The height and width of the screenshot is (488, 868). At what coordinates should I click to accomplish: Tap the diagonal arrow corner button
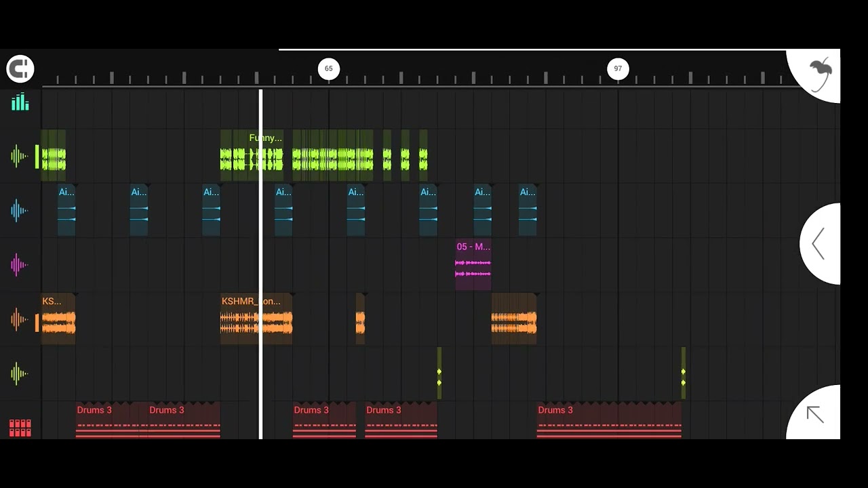(x=815, y=414)
